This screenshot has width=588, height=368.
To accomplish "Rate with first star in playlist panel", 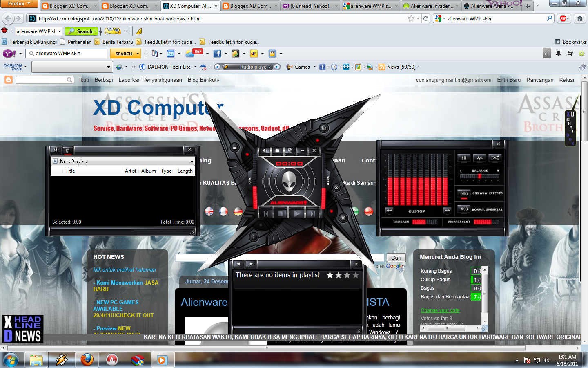I will [x=330, y=275].
